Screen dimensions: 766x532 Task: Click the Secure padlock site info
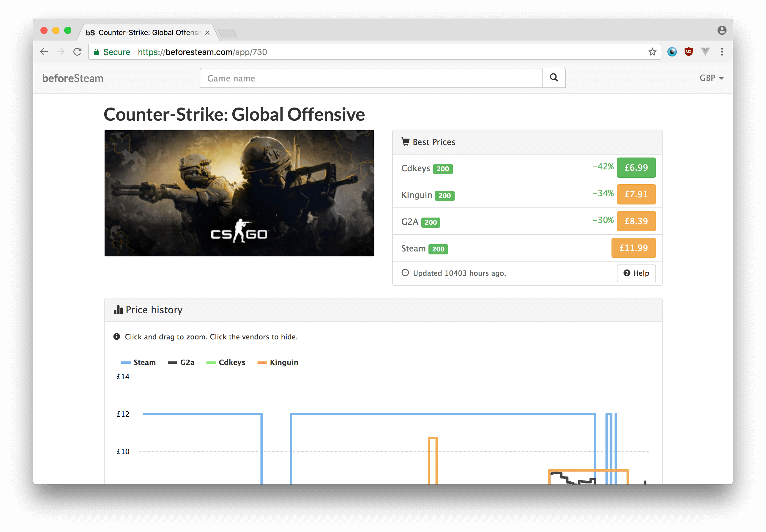tap(112, 52)
